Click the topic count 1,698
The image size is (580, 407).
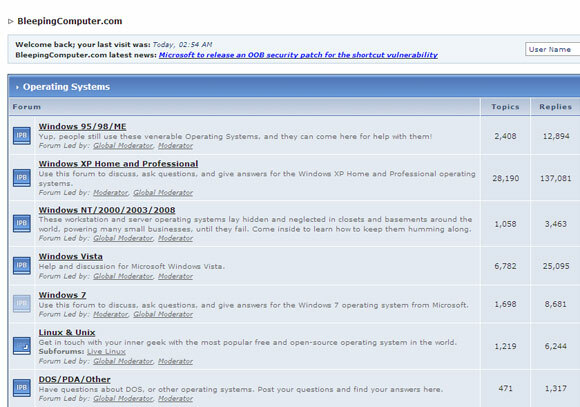[x=505, y=304]
